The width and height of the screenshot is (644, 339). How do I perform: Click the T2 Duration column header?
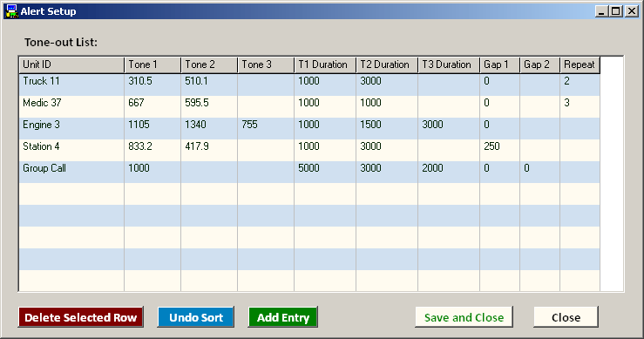pyautogui.click(x=387, y=64)
